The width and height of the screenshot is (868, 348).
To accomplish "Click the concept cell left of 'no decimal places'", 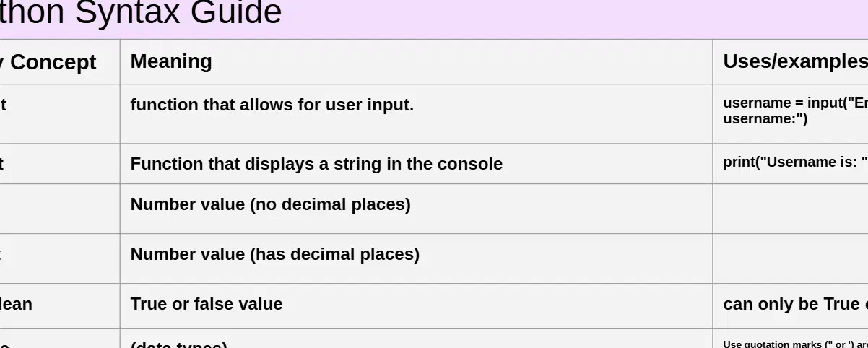I will [60, 209].
